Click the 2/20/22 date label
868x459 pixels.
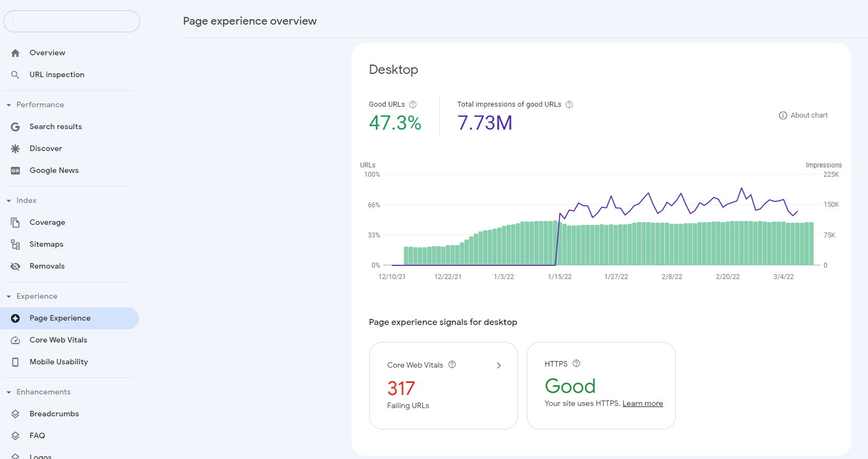(728, 277)
